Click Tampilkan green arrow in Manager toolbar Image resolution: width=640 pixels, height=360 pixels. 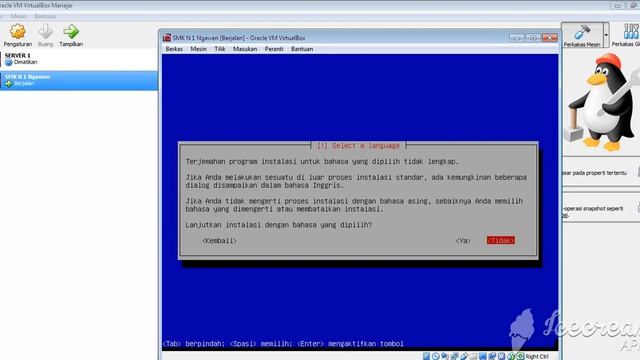71,35
